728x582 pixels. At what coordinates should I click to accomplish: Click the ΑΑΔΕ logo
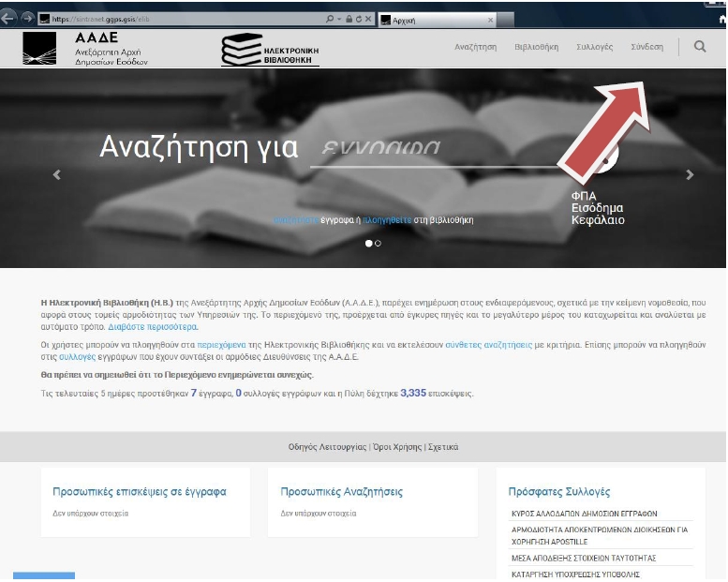[x=85, y=48]
